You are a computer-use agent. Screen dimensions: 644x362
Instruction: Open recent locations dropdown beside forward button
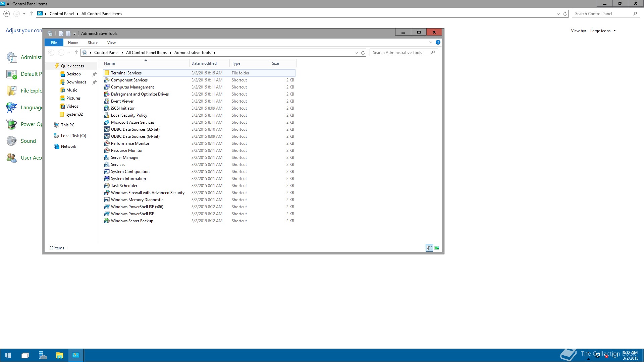(69, 53)
